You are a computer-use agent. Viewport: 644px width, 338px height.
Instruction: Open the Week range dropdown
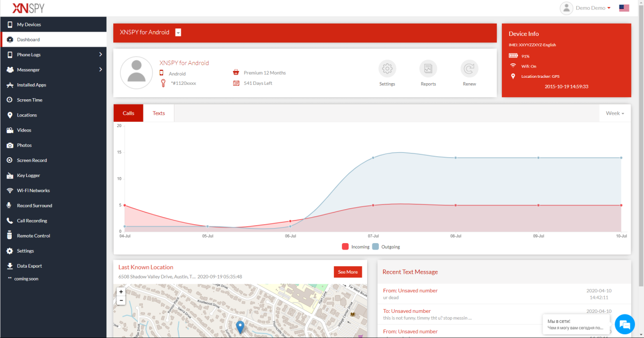click(615, 113)
